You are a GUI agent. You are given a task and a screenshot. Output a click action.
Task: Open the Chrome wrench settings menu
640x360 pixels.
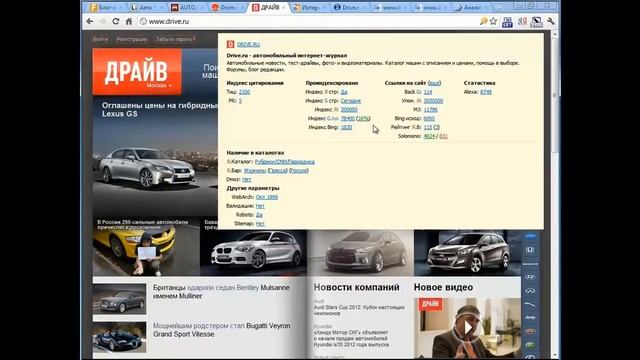coord(551,22)
